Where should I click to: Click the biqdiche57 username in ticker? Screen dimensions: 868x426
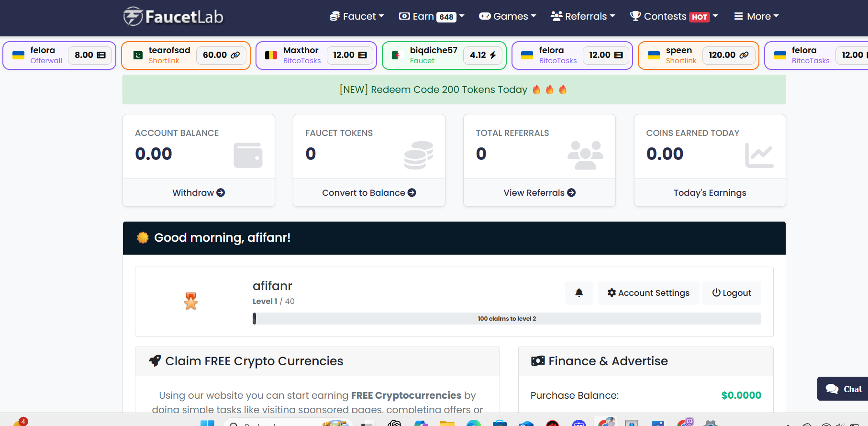434,50
